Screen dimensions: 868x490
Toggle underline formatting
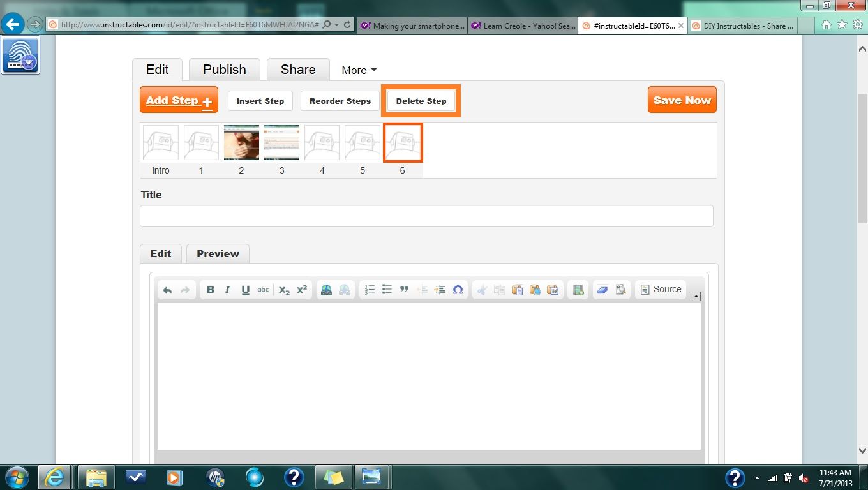[246, 290]
